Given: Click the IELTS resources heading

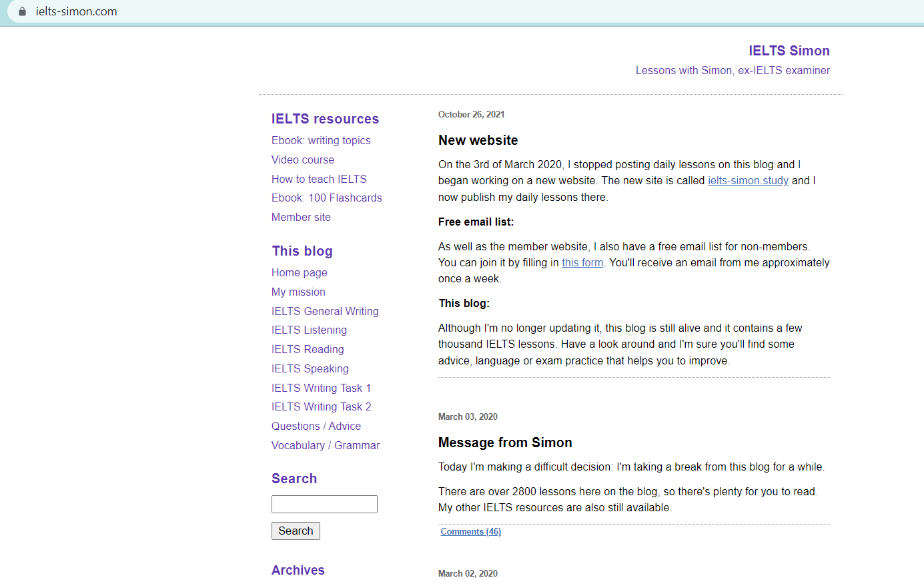Looking at the screenshot, I should (x=325, y=119).
